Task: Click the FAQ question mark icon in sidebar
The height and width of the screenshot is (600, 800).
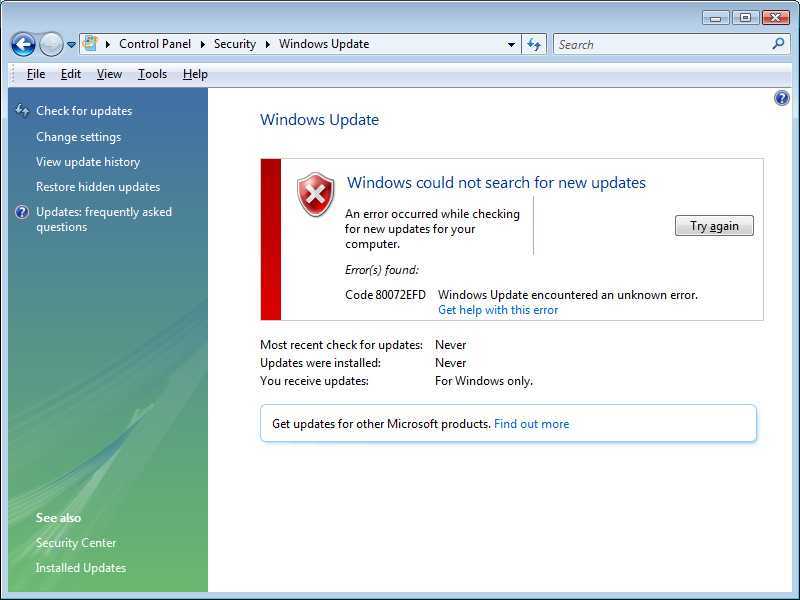Action: tap(22, 212)
